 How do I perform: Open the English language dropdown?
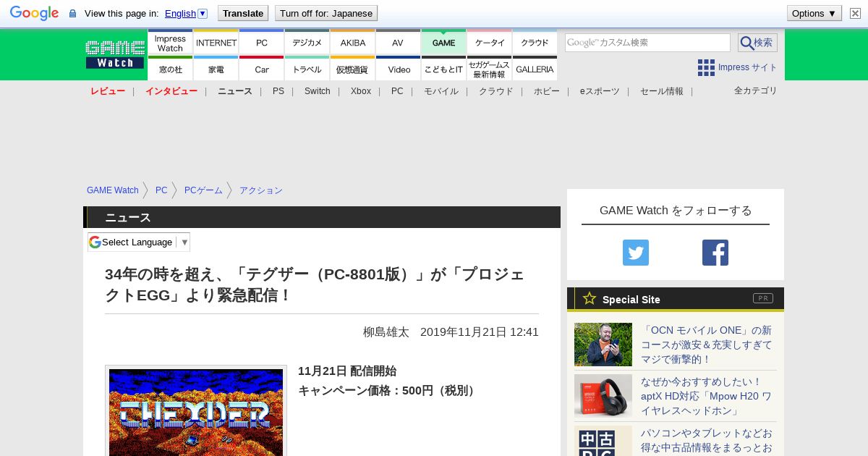point(186,13)
